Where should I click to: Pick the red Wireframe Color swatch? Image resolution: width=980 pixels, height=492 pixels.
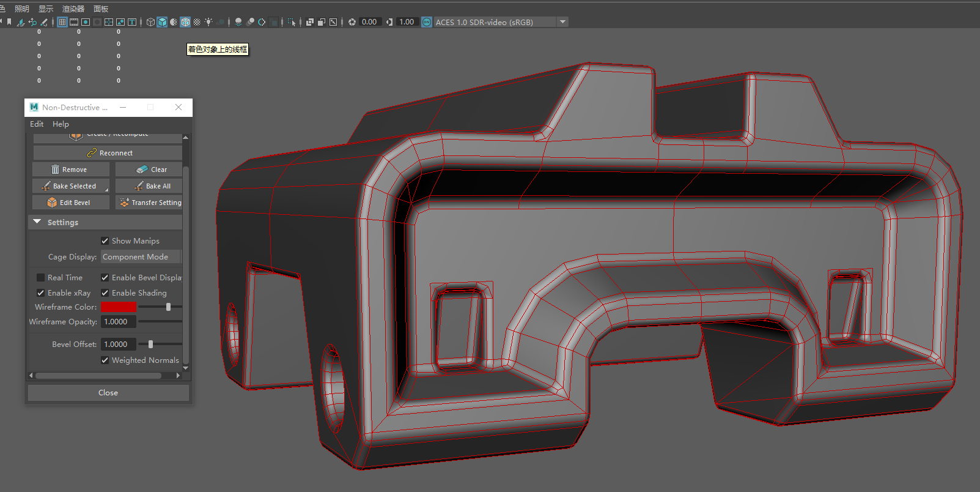[119, 307]
